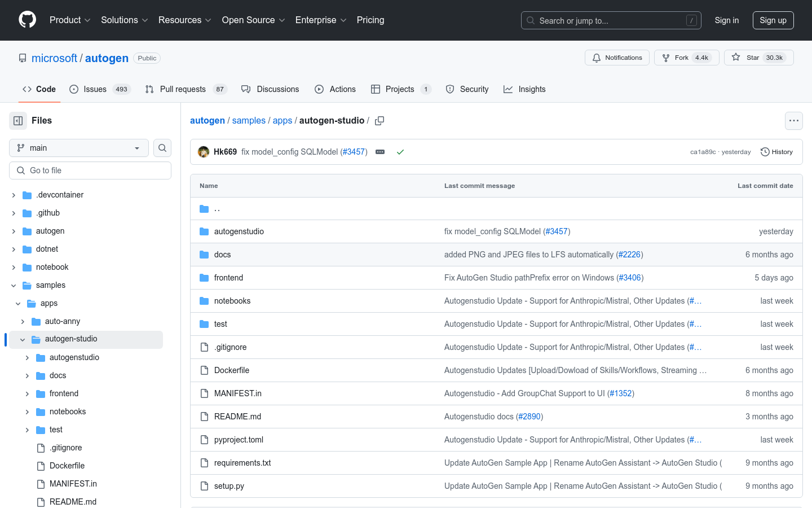The height and width of the screenshot is (508, 812).
Task: Select Dockerfile in the sidebar tree
Action: [x=67, y=466]
